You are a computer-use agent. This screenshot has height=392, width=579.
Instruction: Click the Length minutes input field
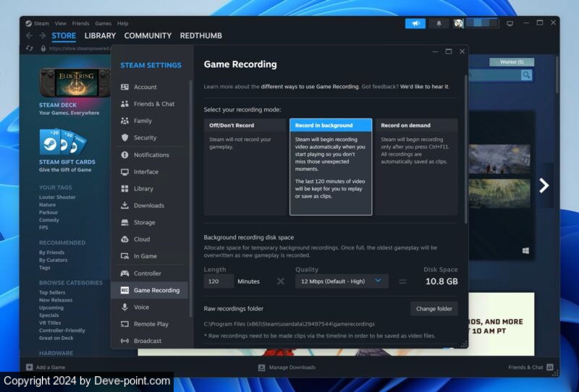click(x=219, y=281)
